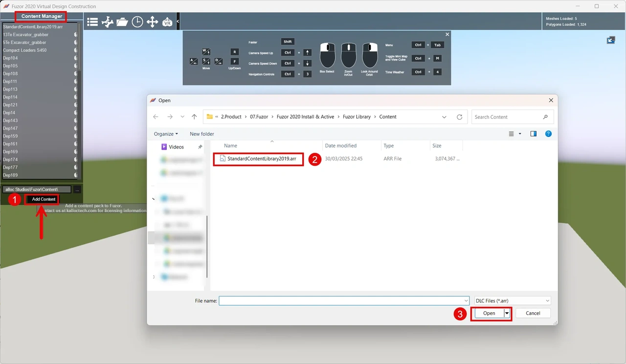Click the Content Manager panel title
The height and width of the screenshot is (364, 626).
coord(42,16)
